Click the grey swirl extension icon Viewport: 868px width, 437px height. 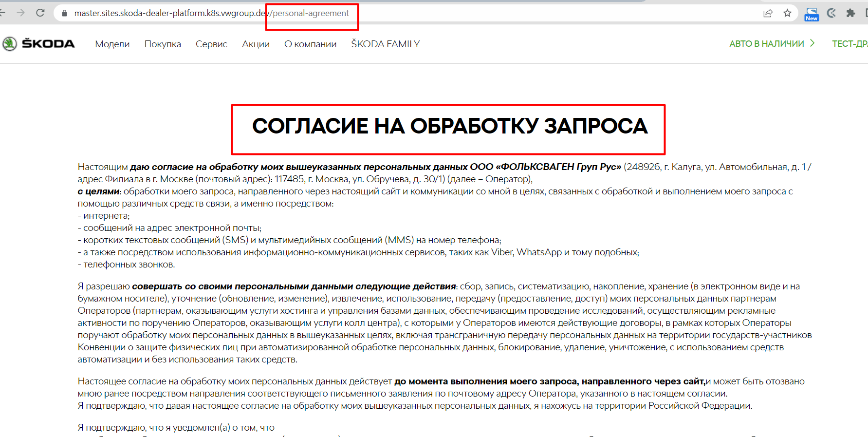click(x=831, y=13)
